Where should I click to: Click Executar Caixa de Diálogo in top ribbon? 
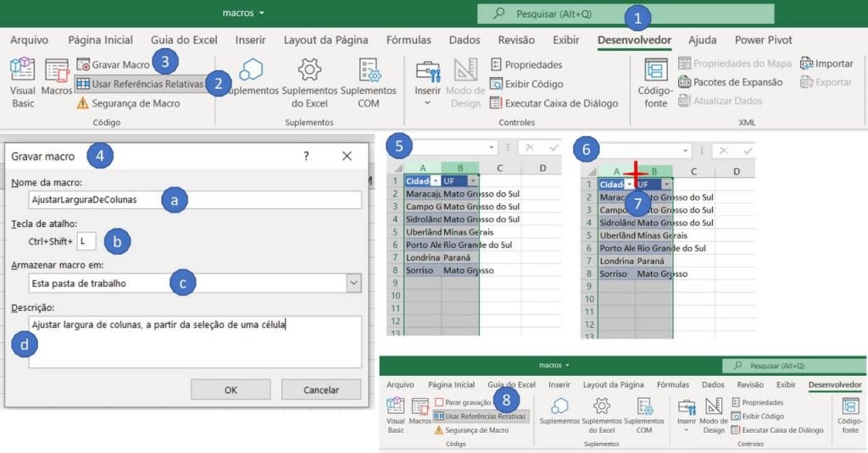pyautogui.click(x=554, y=103)
